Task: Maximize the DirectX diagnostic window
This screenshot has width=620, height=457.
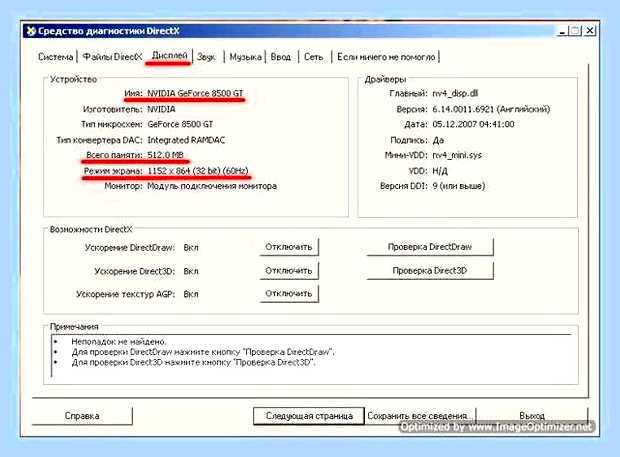Action: 575,31
